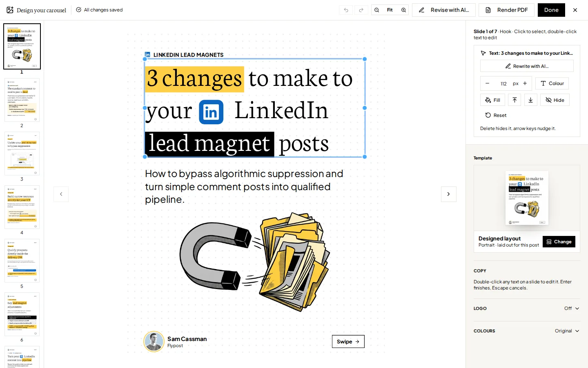Expand the Logo section

point(527,308)
